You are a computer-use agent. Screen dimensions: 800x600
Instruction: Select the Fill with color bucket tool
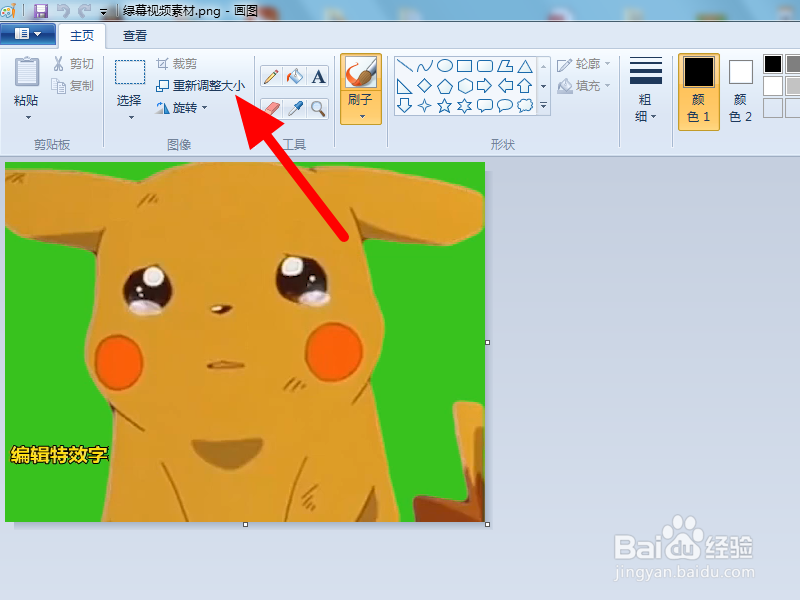(x=295, y=77)
